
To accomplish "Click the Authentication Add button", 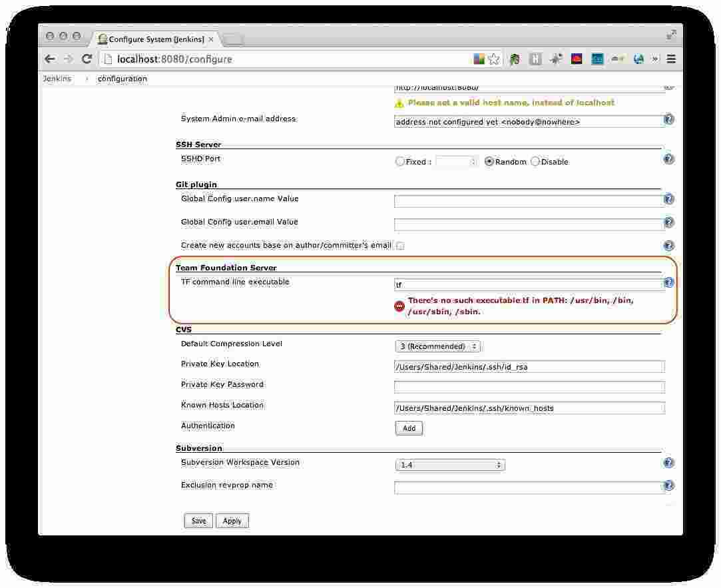I will (x=409, y=428).
